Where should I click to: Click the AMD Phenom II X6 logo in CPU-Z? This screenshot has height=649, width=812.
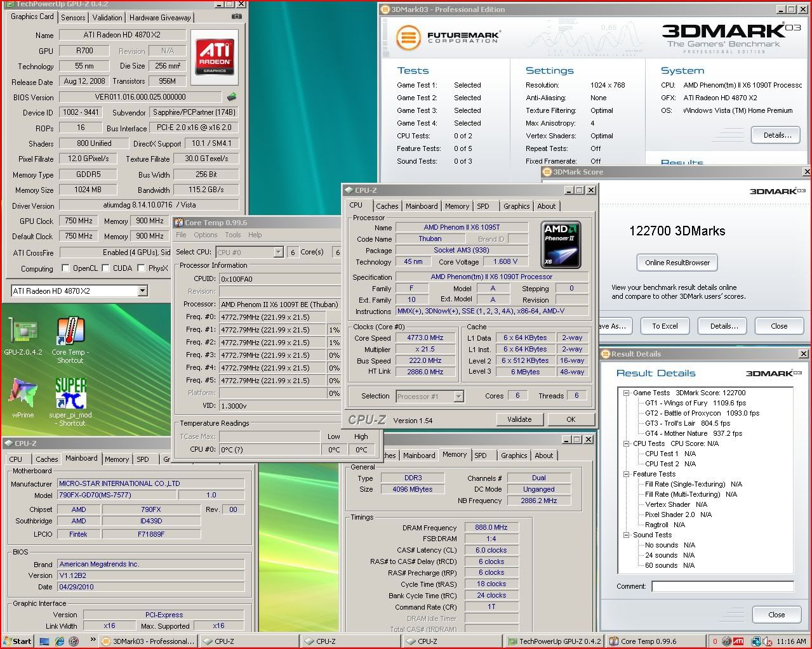point(561,244)
